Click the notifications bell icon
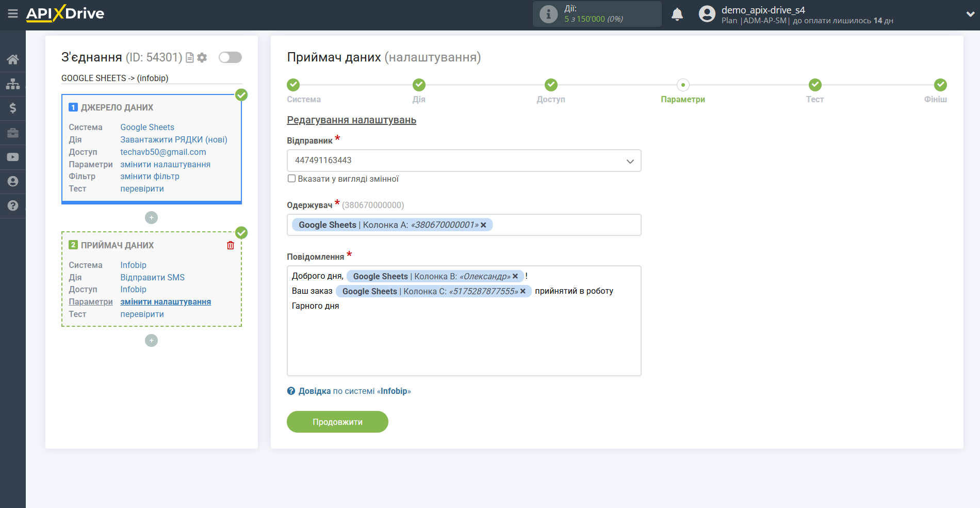980x508 pixels. 677,14
